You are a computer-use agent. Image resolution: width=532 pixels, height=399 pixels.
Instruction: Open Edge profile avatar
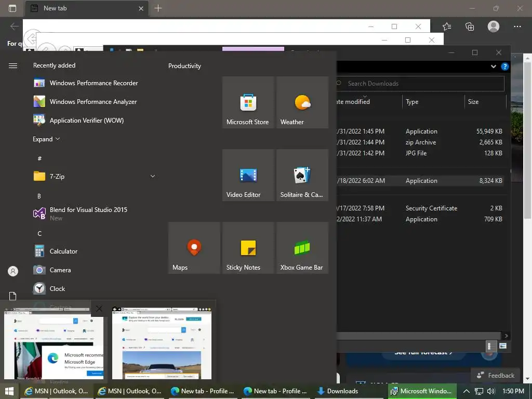coord(494,26)
